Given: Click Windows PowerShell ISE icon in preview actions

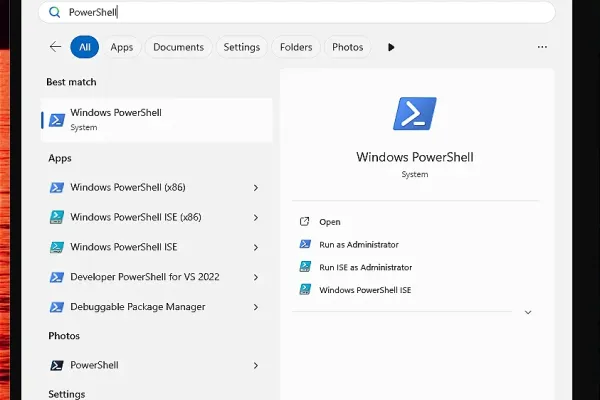Looking at the screenshot, I should click(x=305, y=289).
